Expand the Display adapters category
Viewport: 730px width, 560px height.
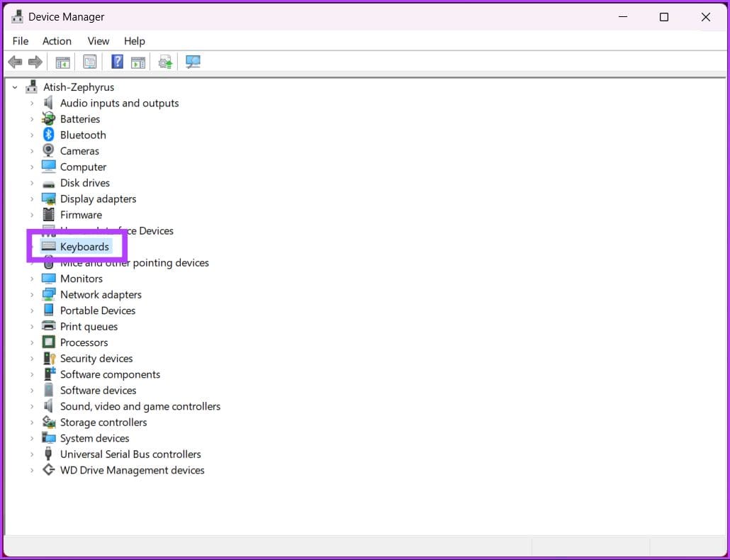pyautogui.click(x=32, y=198)
